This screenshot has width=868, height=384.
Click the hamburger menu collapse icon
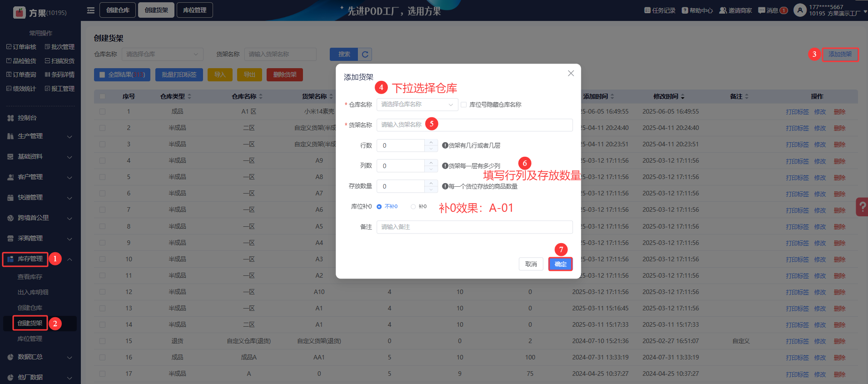click(x=91, y=10)
